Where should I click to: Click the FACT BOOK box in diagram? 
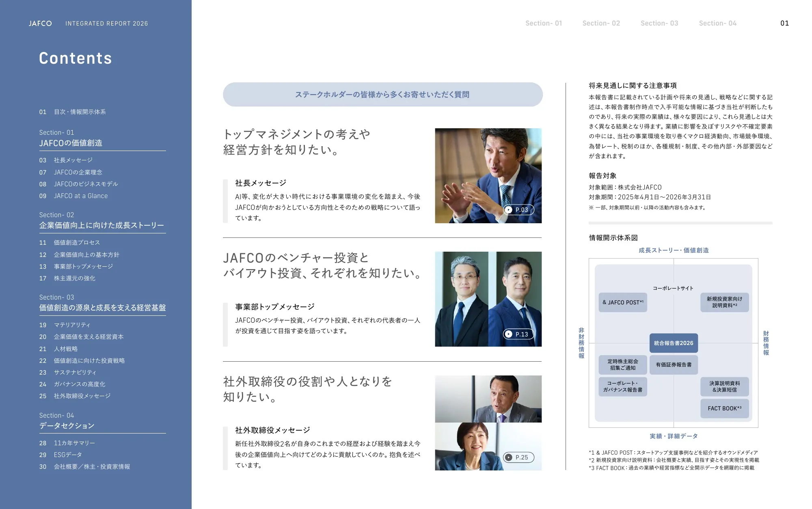[x=724, y=408]
